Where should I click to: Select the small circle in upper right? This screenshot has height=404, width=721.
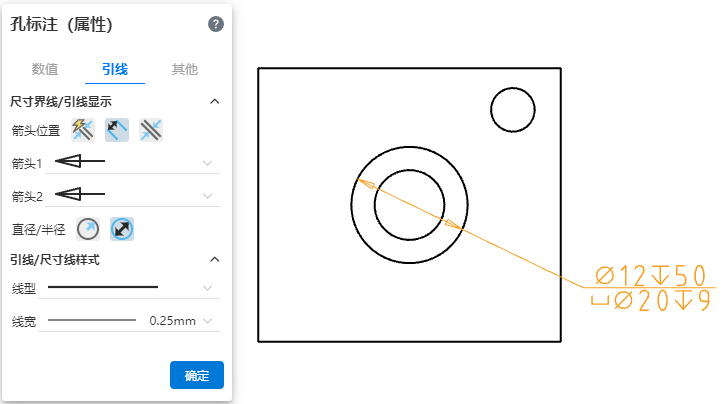514,110
